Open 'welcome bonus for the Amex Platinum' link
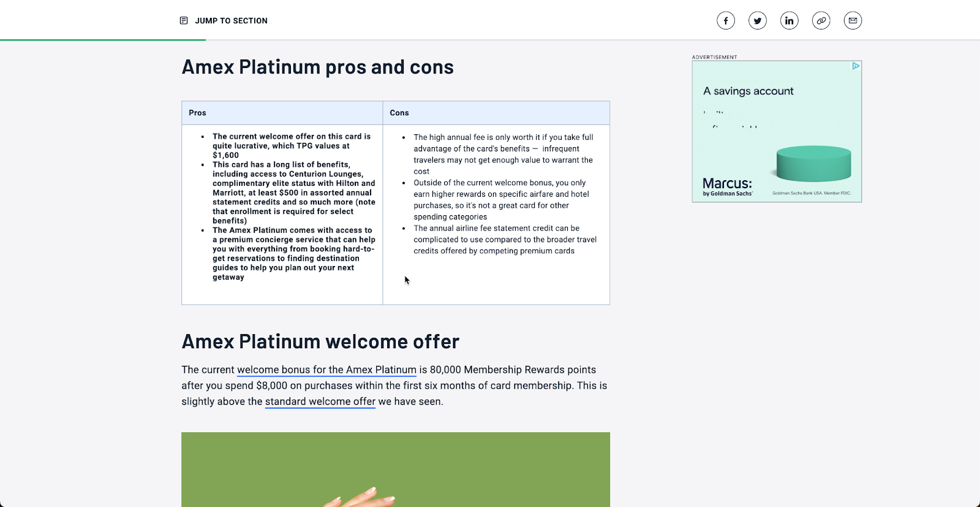 326,370
